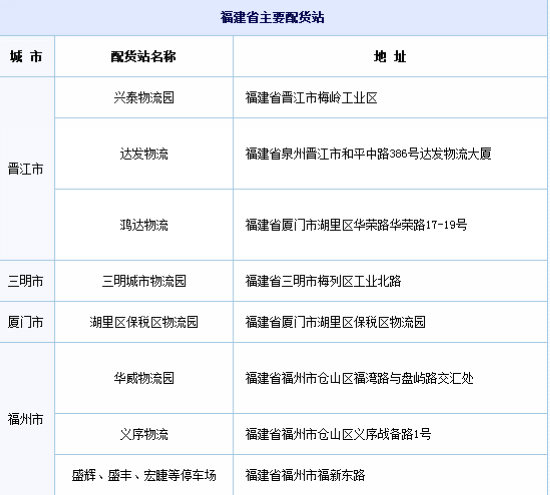This screenshot has height=495, width=550.
Task: Click the 晋江市 city cell
Action: click(26, 169)
